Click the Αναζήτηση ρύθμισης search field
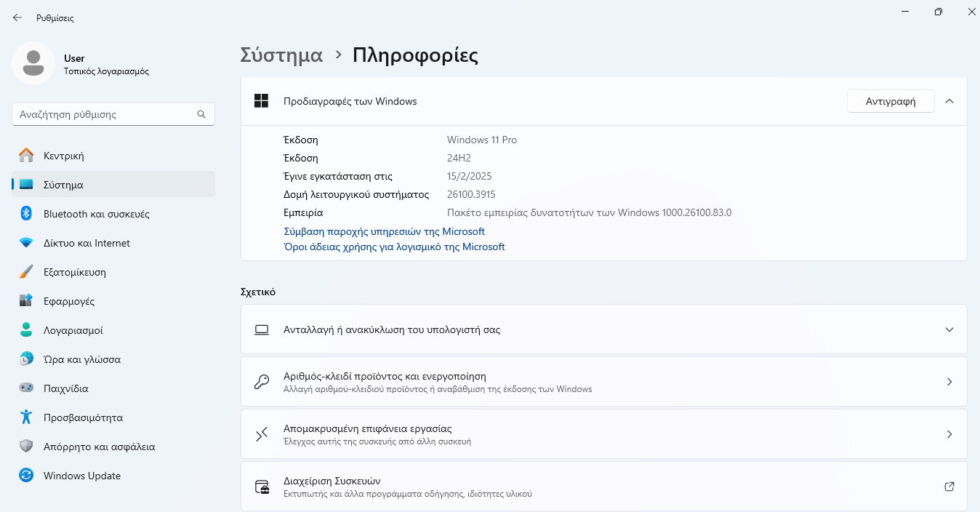This screenshot has width=980, height=512. pyautogui.click(x=113, y=114)
